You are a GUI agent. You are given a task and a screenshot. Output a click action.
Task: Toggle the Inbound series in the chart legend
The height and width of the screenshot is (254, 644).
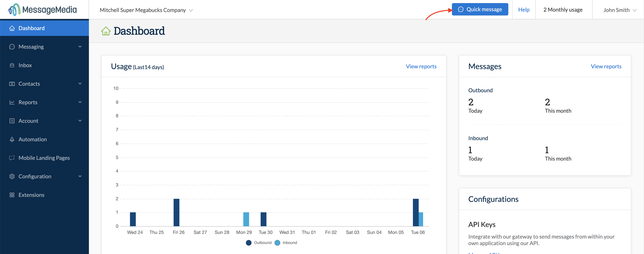[x=286, y=242]
